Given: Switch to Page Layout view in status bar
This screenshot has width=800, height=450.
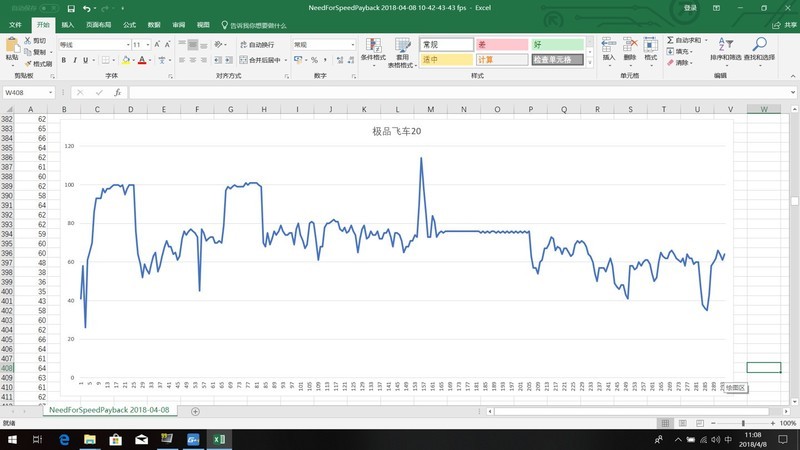Looking at the screenshot, I should (683, 423).
